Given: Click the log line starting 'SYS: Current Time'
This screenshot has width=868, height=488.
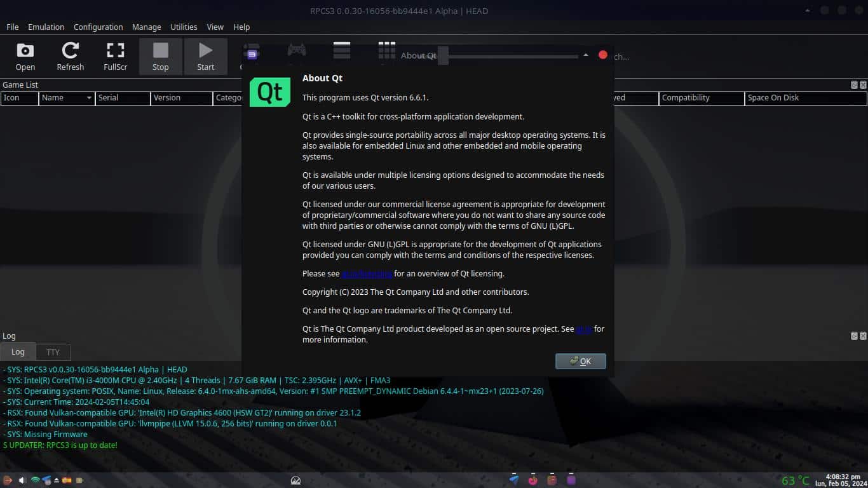Looking at the screenshot, I should 76,402.
